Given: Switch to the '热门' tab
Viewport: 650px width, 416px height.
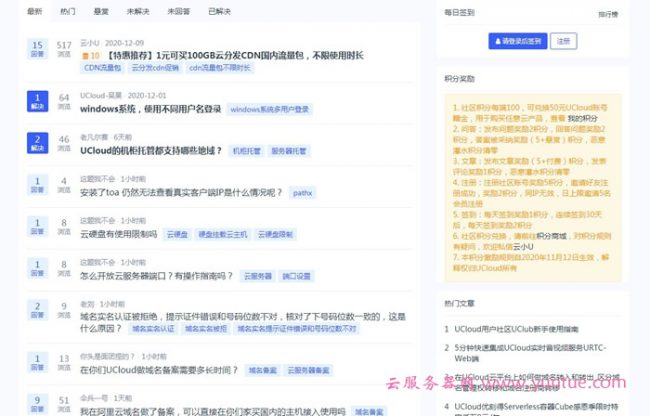Looking at the screenshot, I should click(x=67, y=12).
